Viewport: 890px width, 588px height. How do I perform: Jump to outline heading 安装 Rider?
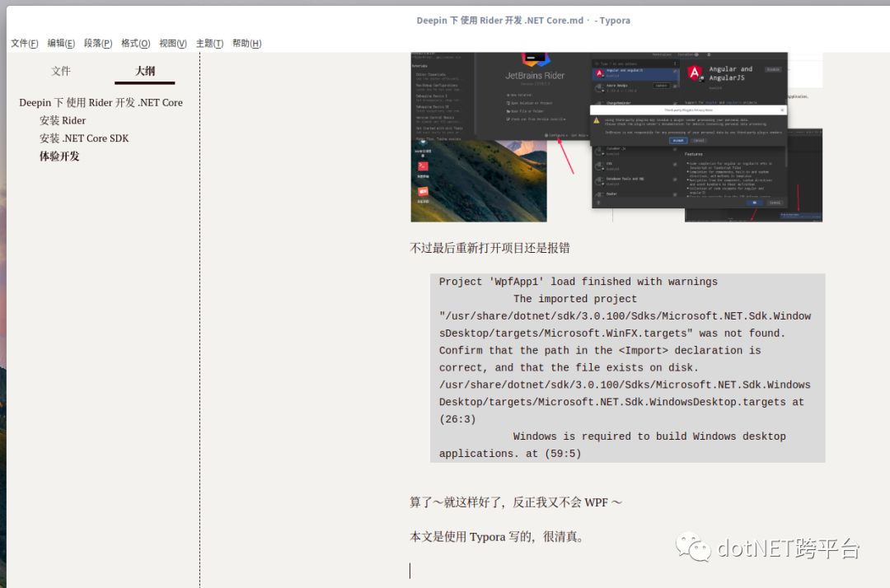[63, 120]
